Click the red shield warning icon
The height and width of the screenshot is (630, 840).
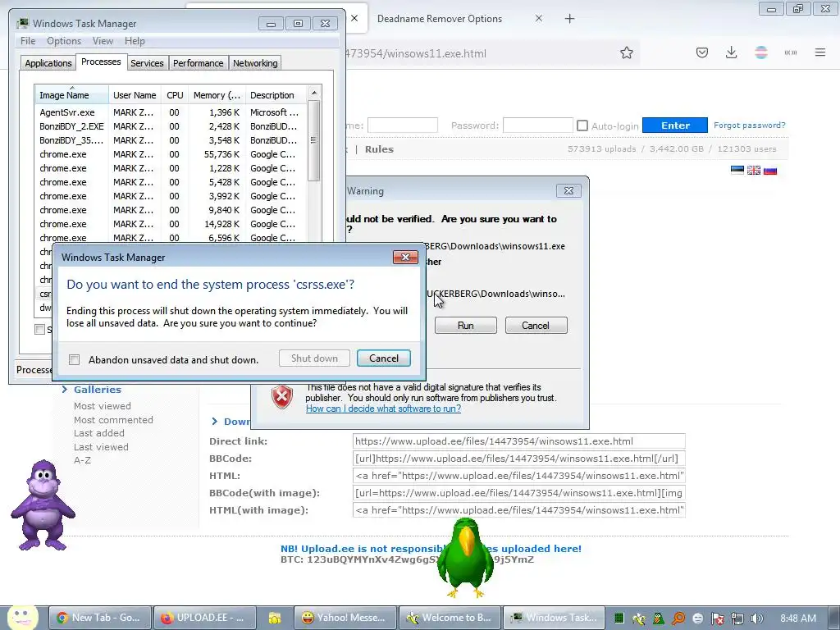point(282,397)
